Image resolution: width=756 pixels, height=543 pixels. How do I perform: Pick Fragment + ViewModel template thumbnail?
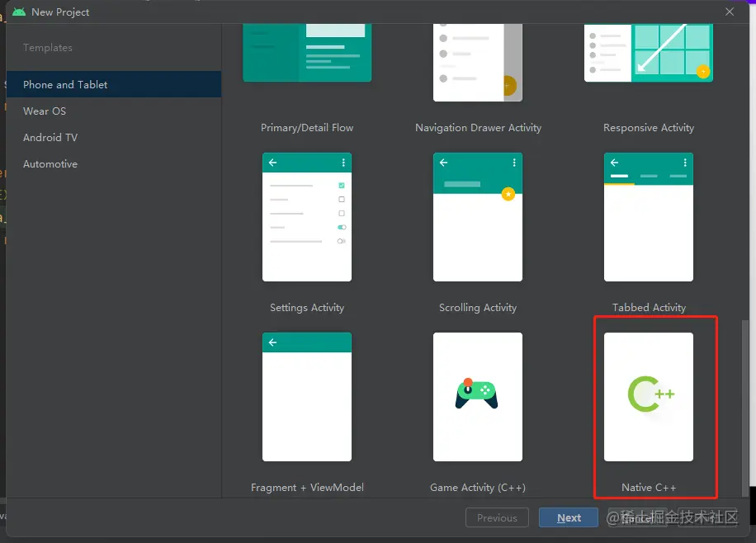(x=307, y=397)
